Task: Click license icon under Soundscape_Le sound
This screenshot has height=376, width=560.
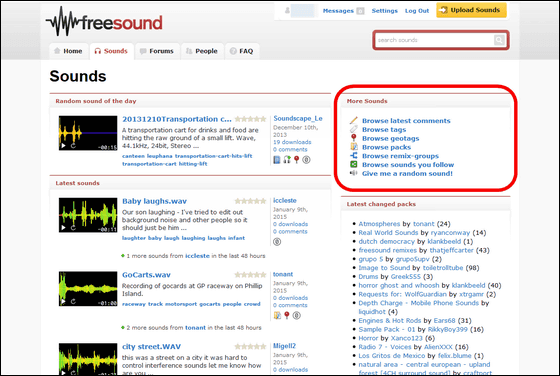Action: [x=306, y=160]
